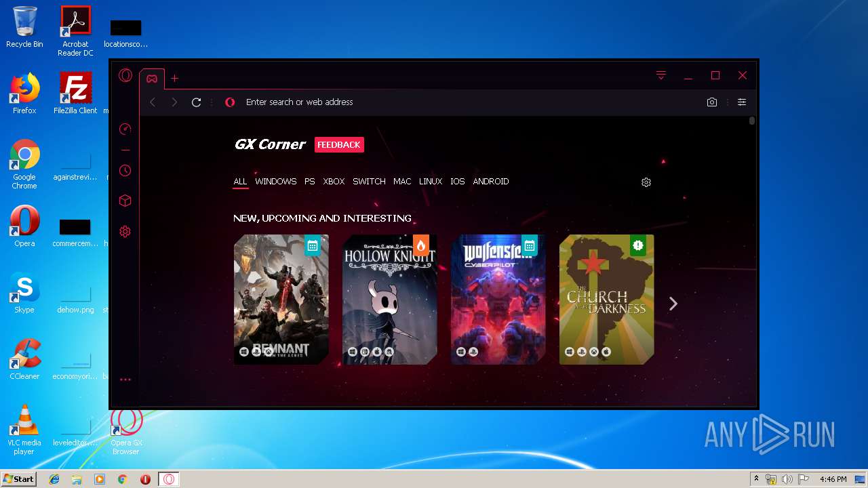868x488 pixels.
Task: Click green alert badge on Church card
Action: [x=637, y=246]
